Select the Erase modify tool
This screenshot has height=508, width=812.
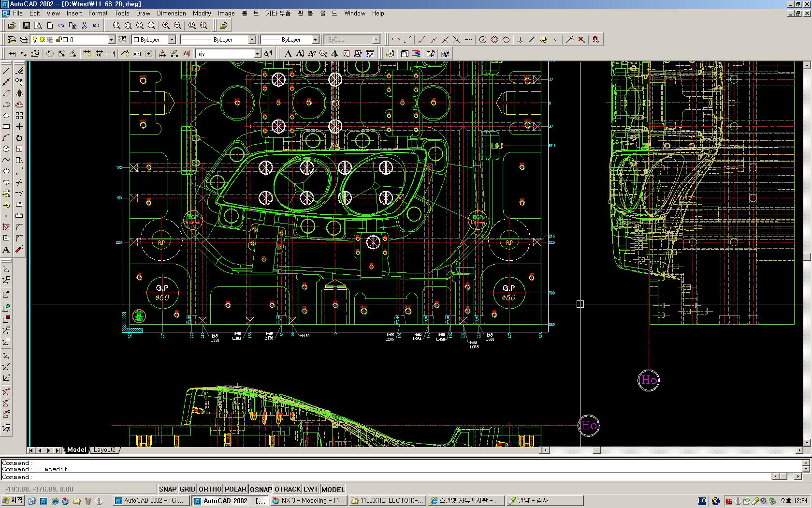coord(19,71)
